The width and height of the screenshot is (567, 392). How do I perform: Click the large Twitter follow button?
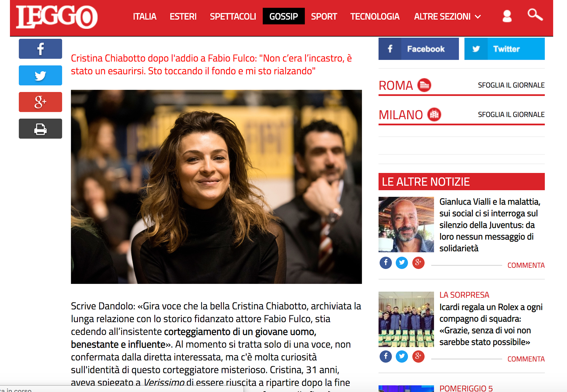coord(504,49)
